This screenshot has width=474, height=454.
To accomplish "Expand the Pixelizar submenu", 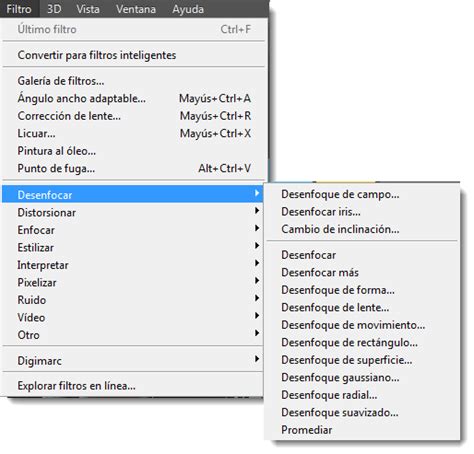I will [132, 282].
